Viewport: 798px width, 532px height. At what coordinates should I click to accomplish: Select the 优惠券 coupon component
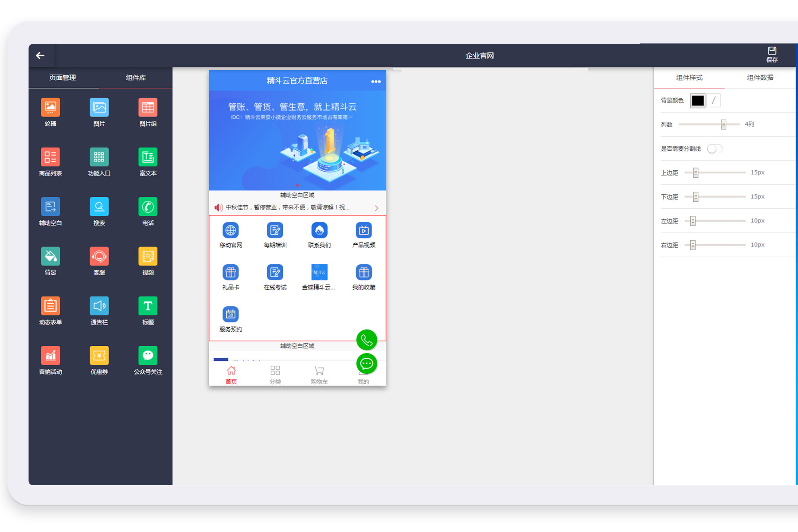[x=99, y=356]
